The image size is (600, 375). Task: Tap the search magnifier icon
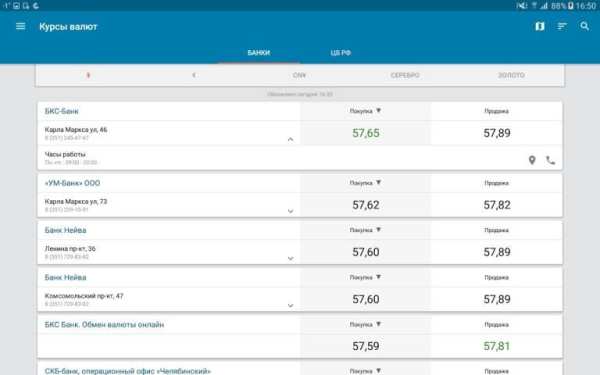tap(584, 26)
